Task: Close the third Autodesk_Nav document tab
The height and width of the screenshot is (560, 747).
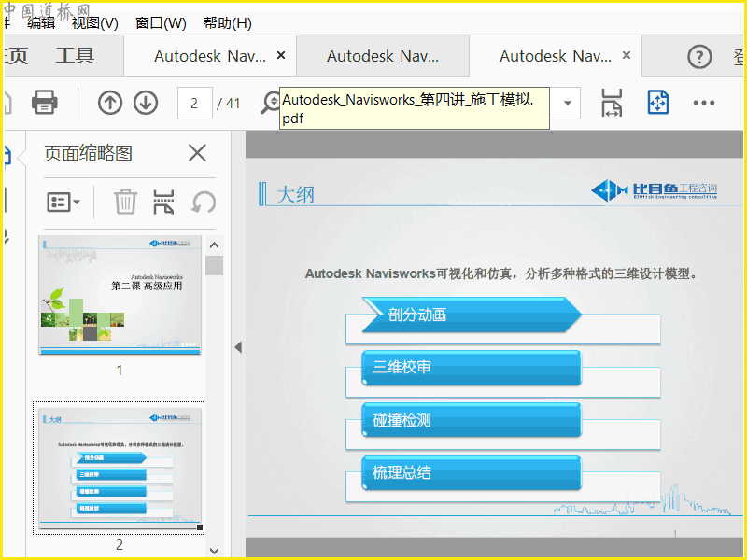Action: pos(627,56)
